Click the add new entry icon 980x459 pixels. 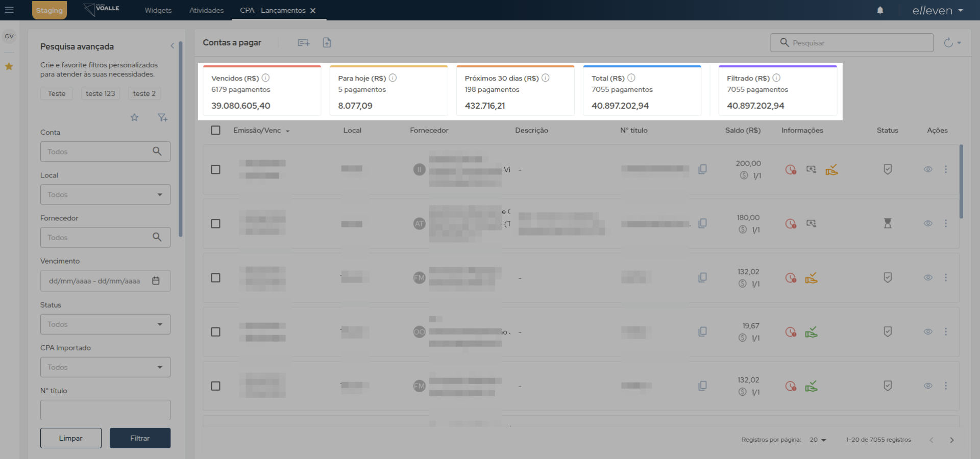point(304,43)
